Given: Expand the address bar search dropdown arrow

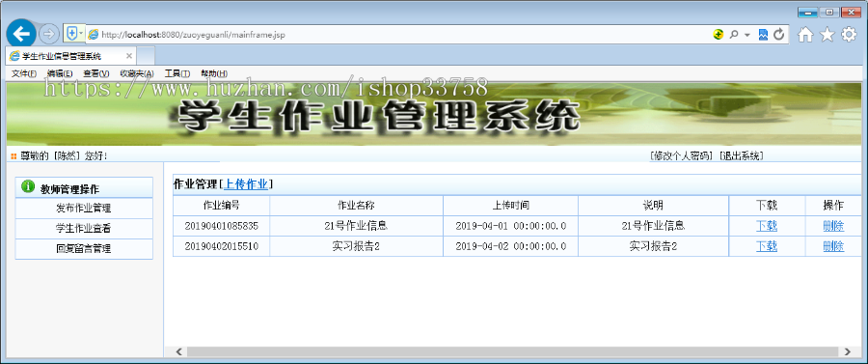Looking at the screenshot, I should point(746,35).
